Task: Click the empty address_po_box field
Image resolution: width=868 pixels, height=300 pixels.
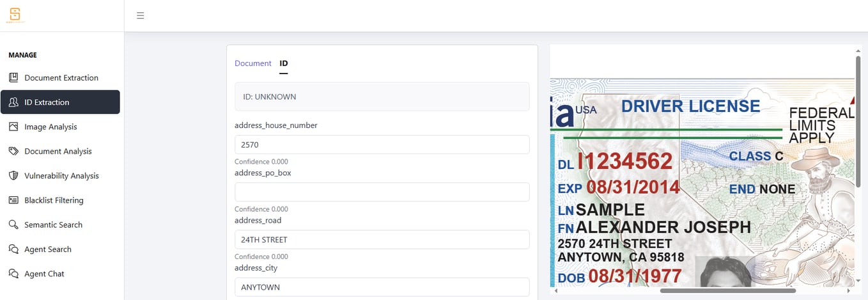Action: click(x=382, y=192)
